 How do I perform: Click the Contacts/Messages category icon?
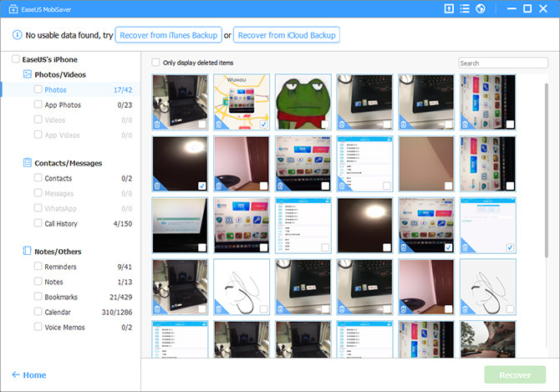[x=28, y=163]
